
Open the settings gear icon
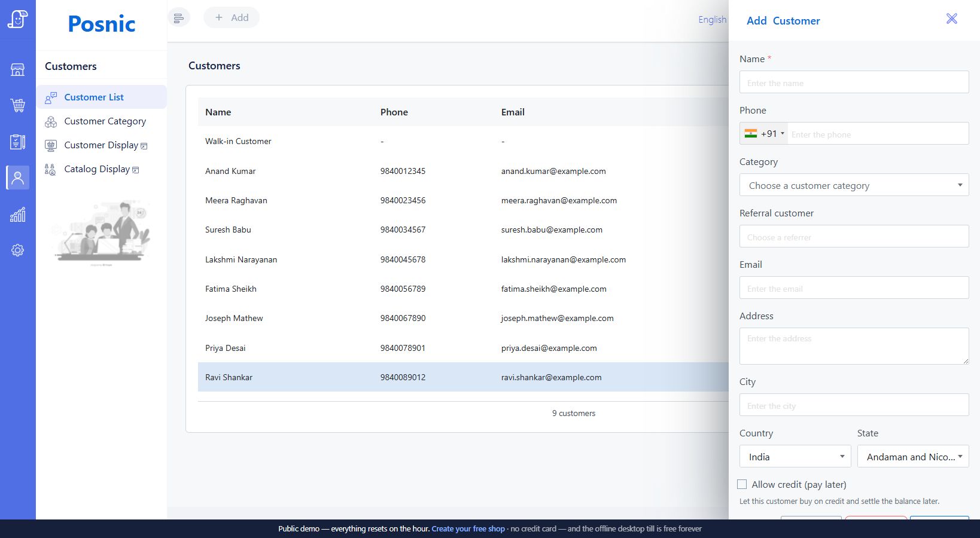tap(17, 250)
